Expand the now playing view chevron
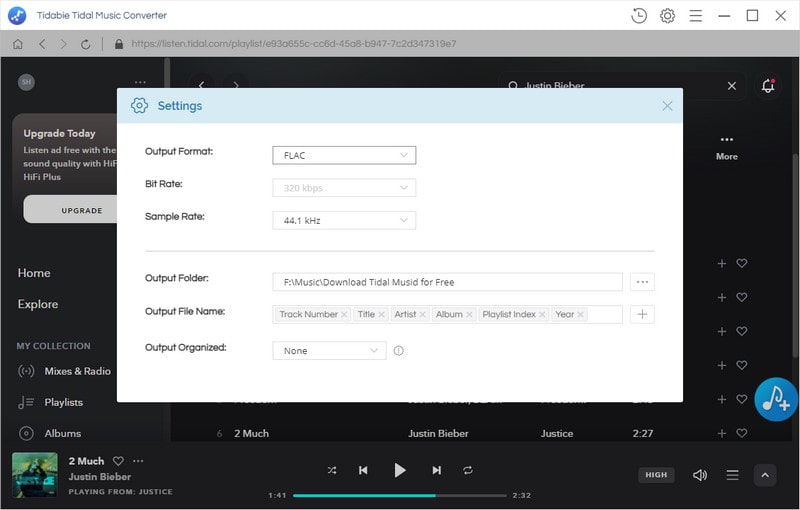The image size is (800, 510). [x=765, y=475]
